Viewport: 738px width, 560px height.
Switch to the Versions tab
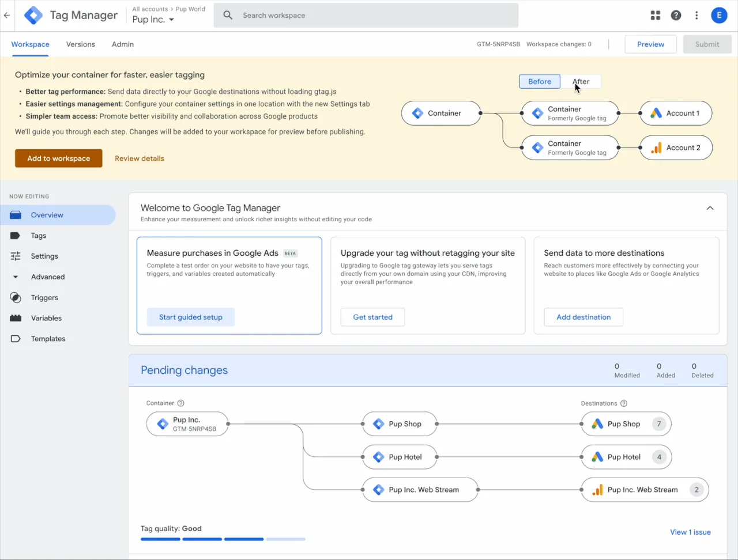coord(81,44)
